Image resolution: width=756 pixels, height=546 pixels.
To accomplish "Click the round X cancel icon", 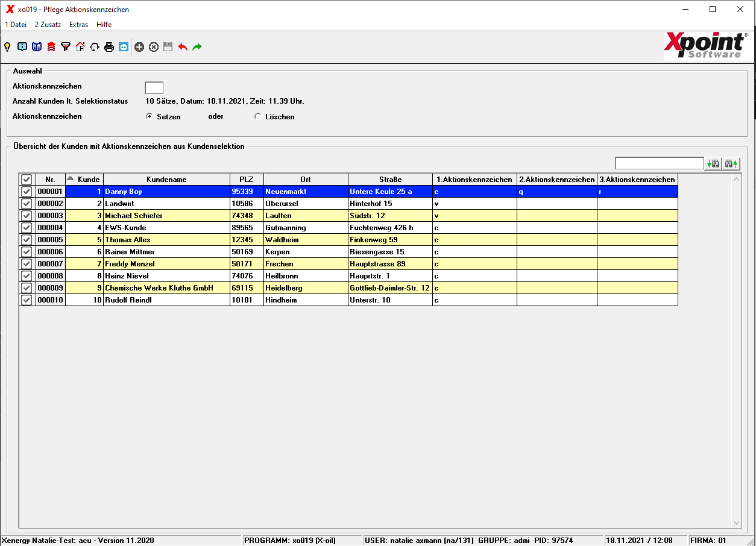I will click(154, 46).
